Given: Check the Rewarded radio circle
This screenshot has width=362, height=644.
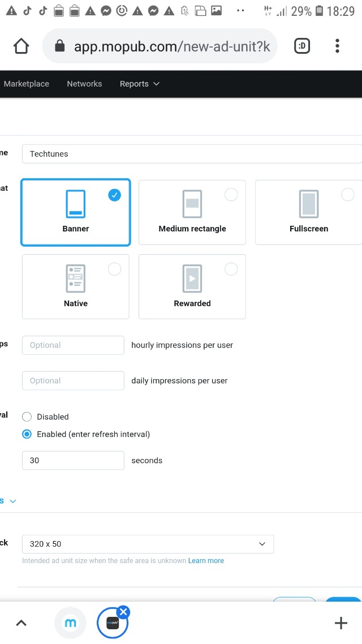Looking at the screenshot, I should [231, 269].
